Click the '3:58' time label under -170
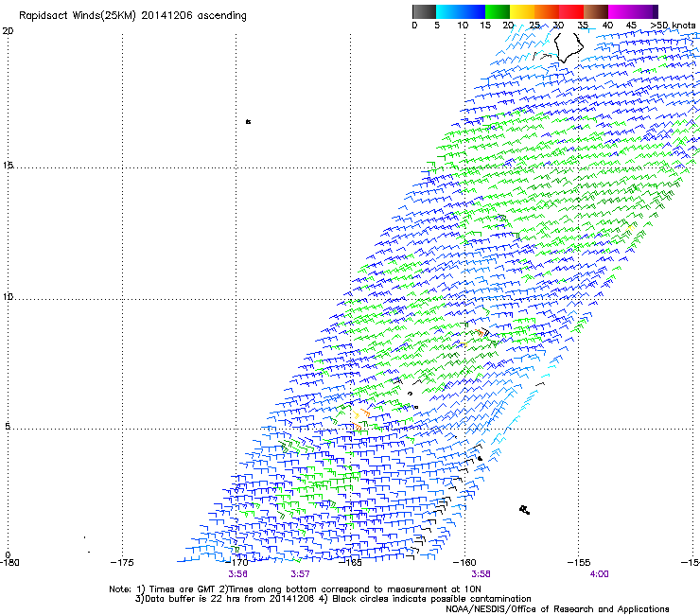This screenshot has width=700, height=615. pos(238,574)
